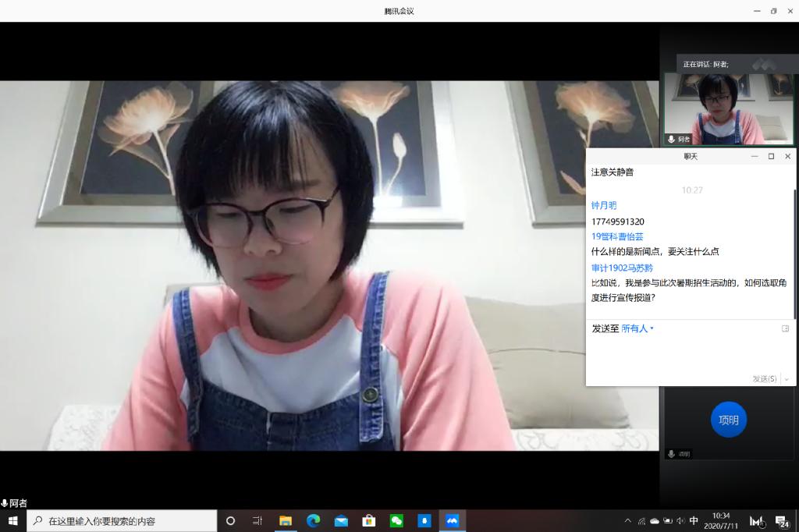Click the chat message scrollbar
The height and width of the screenshot is (532, 799).
[x=794, y=250]
